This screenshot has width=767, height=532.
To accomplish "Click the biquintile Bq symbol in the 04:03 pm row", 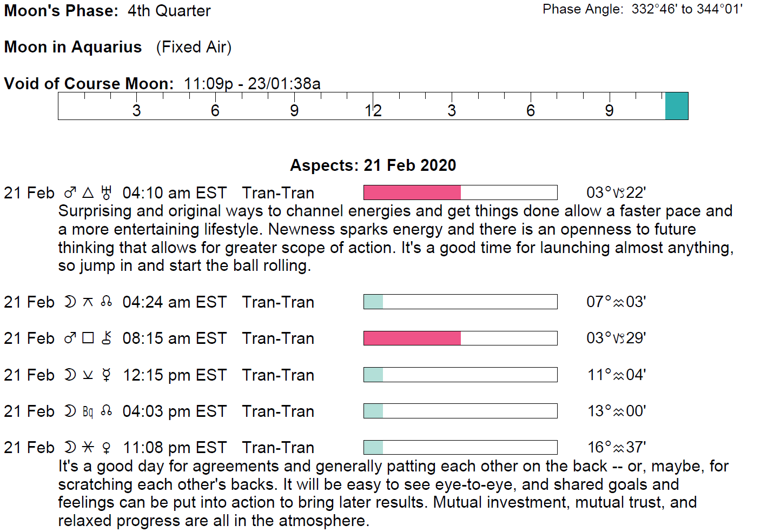I will pyautogui.click(x=88, y=411).
